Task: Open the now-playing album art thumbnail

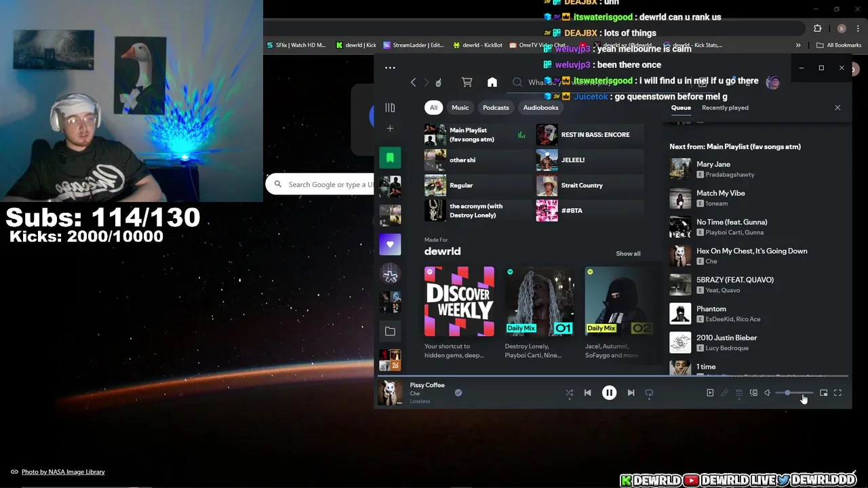Action: [390, 392]
